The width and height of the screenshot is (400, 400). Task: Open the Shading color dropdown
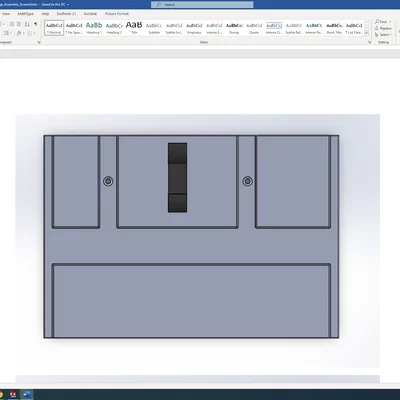coord(24,33)
